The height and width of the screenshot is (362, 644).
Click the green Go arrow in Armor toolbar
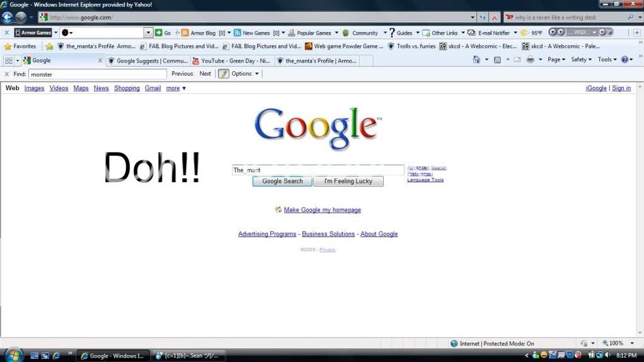(159, 32)
